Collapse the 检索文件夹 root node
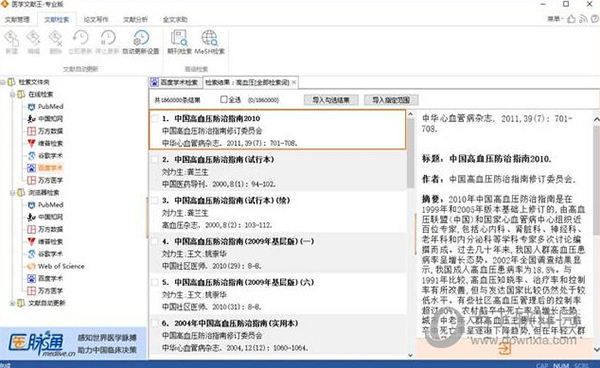 [x=3, y=82]
